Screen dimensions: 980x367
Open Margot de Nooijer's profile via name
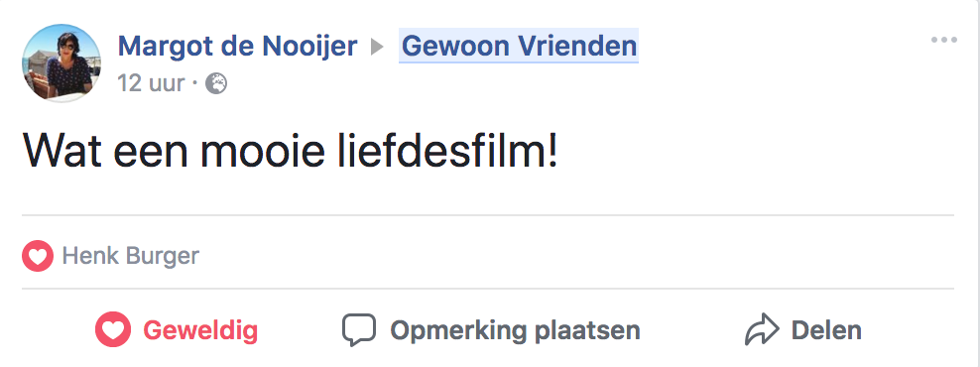(x=237, y=47)
